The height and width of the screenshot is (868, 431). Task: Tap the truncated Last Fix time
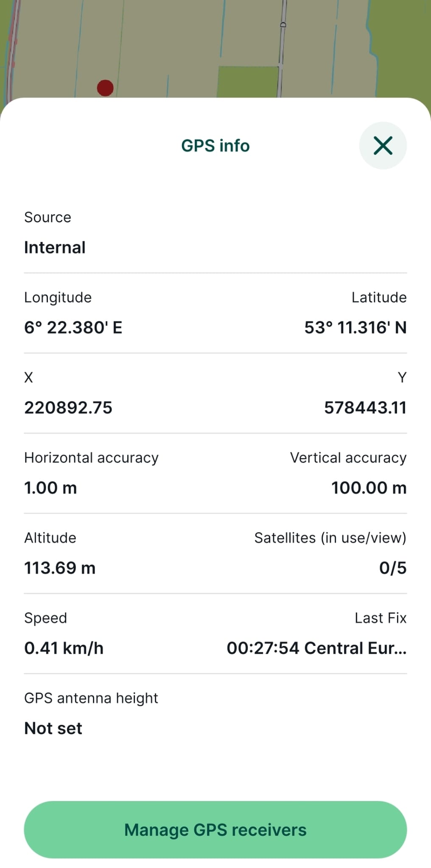pos(316,648)
